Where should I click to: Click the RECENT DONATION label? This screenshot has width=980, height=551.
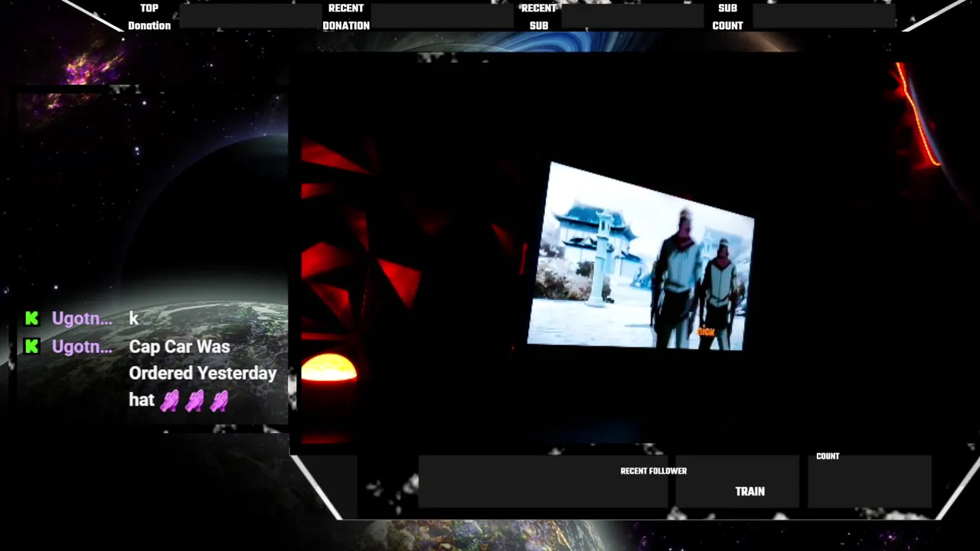point(346,17)
